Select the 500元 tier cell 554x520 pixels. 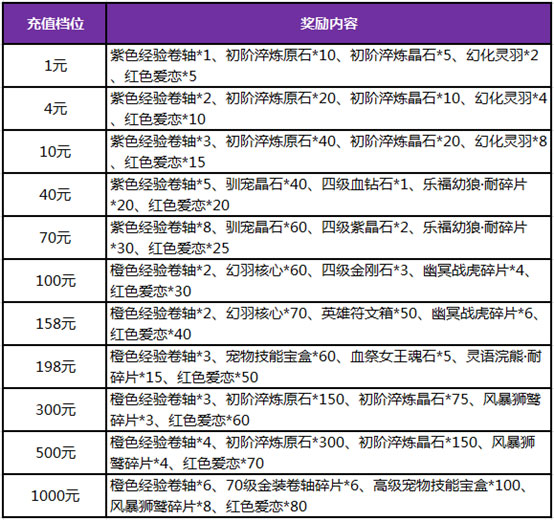click(55, 453)
